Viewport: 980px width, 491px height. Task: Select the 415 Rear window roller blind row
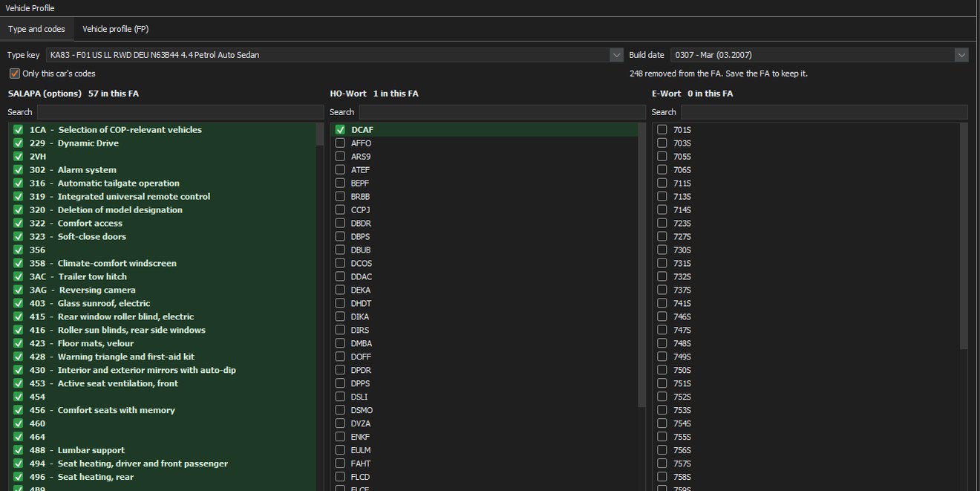click(163, 317)
